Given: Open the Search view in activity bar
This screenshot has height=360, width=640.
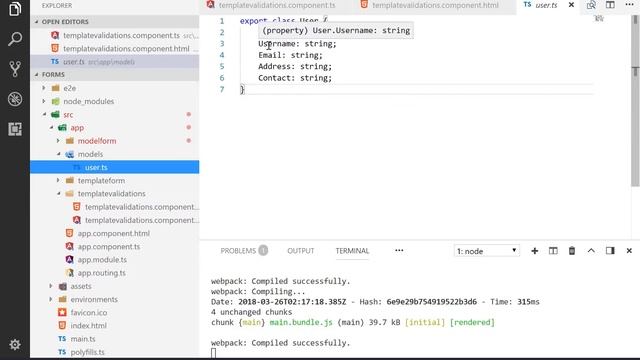Looking at the screenshot, I should 15,39.
